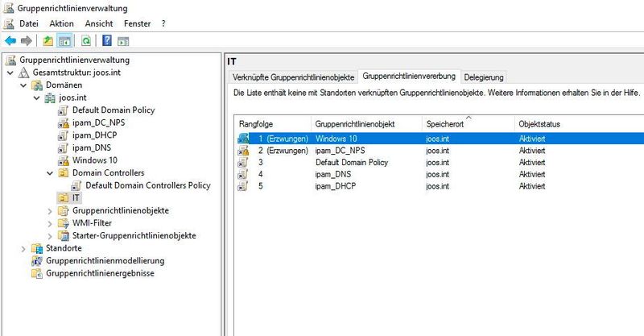The height and width of the screenshot is (336, 644).
Task: Open the Fenster menu
Action: [137, 24]
